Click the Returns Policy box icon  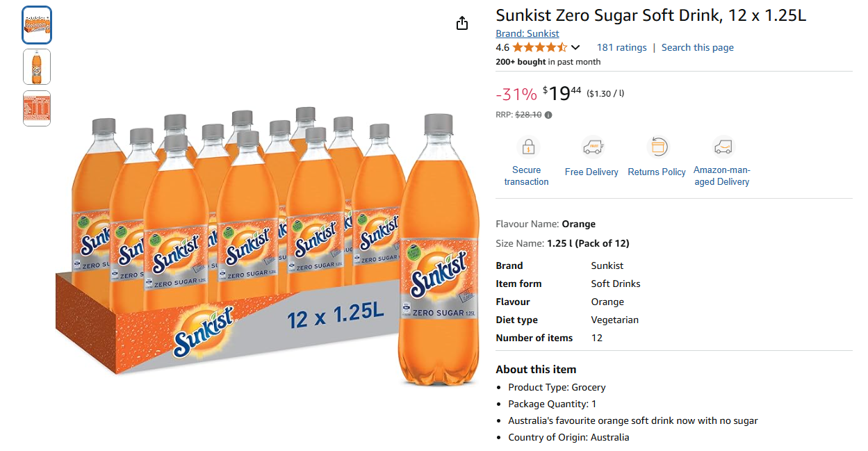click(x=657, y=147)
